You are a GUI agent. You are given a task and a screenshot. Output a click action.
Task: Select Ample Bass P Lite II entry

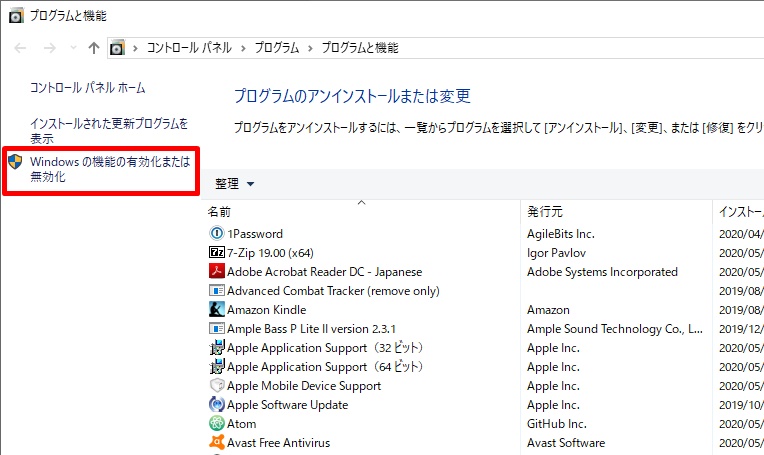(x=311, y=329)
